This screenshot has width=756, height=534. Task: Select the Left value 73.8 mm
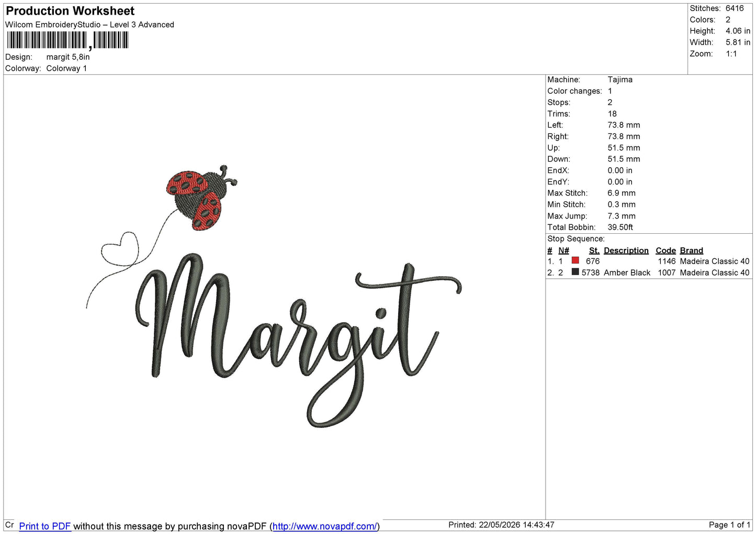click(x=624, y=125)
